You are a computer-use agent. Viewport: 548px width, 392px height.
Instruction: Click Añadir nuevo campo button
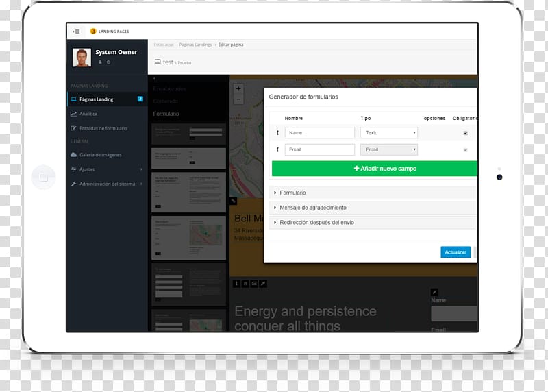(x=375, y=169)
